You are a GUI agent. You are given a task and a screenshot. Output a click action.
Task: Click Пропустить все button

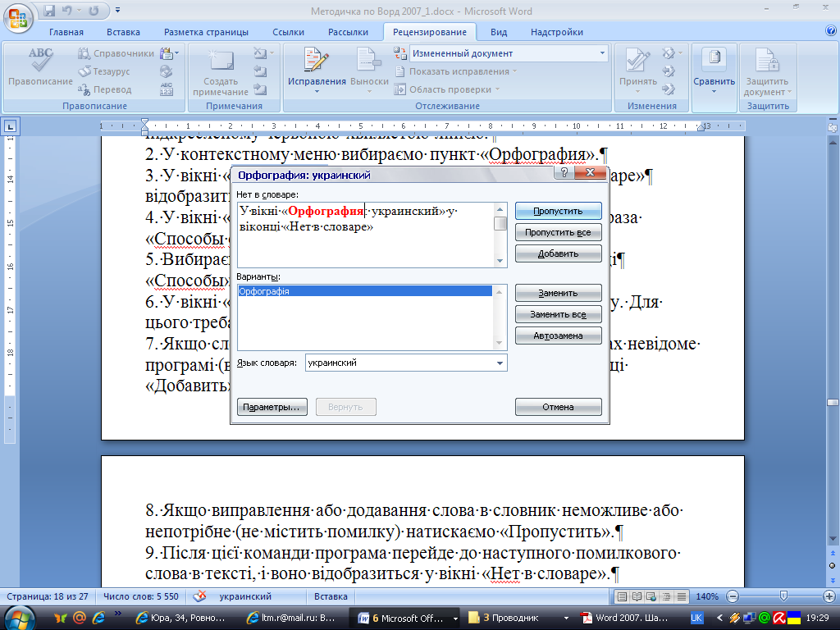click(x=558, y=232)
